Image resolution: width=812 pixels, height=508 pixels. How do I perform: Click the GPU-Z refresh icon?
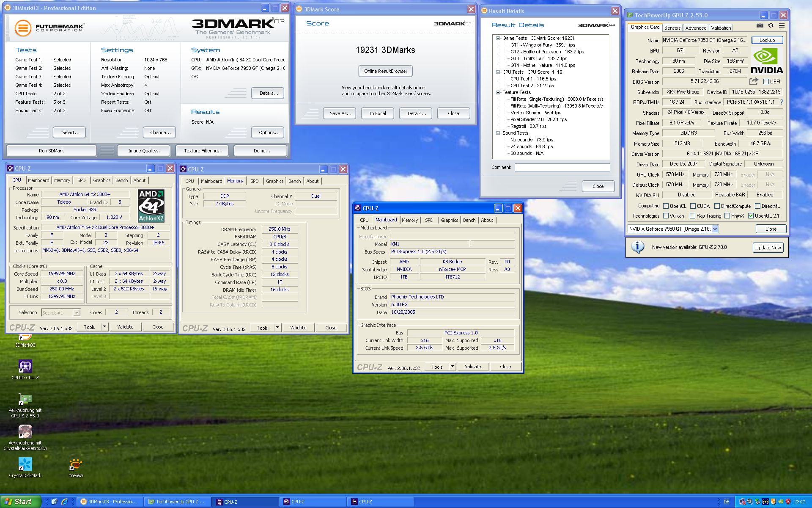click(x=771, y=26)
